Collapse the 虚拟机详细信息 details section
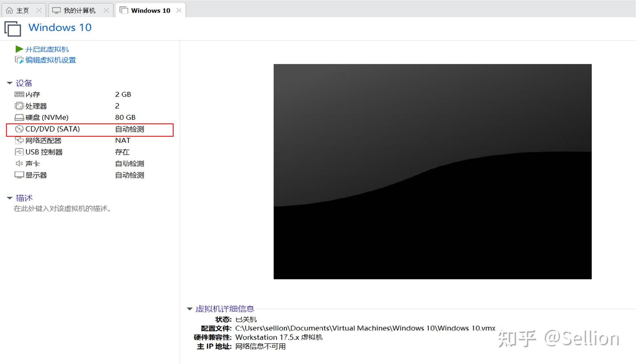 tap(190, 309)
